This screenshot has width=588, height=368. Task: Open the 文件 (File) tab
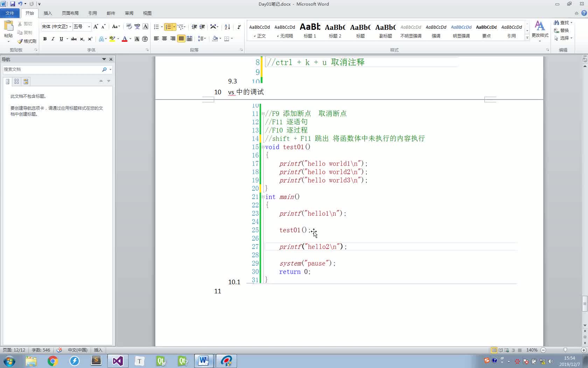[x=10, y=13]
